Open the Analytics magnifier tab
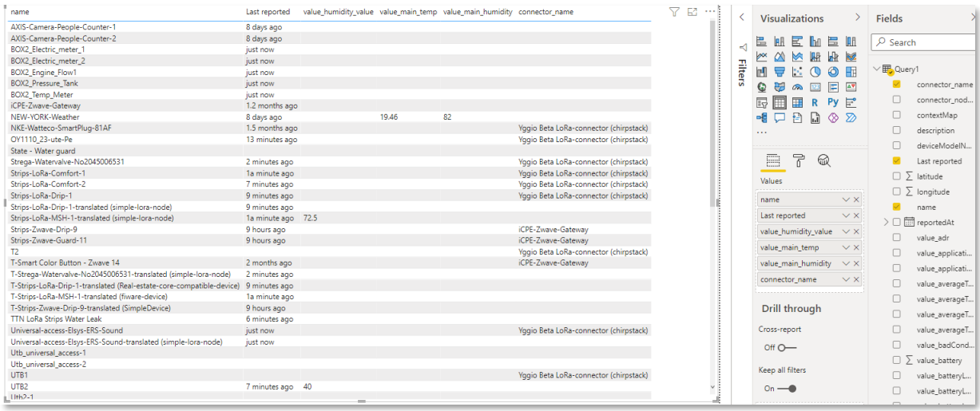Screen dimensions: 980x411 824,160
